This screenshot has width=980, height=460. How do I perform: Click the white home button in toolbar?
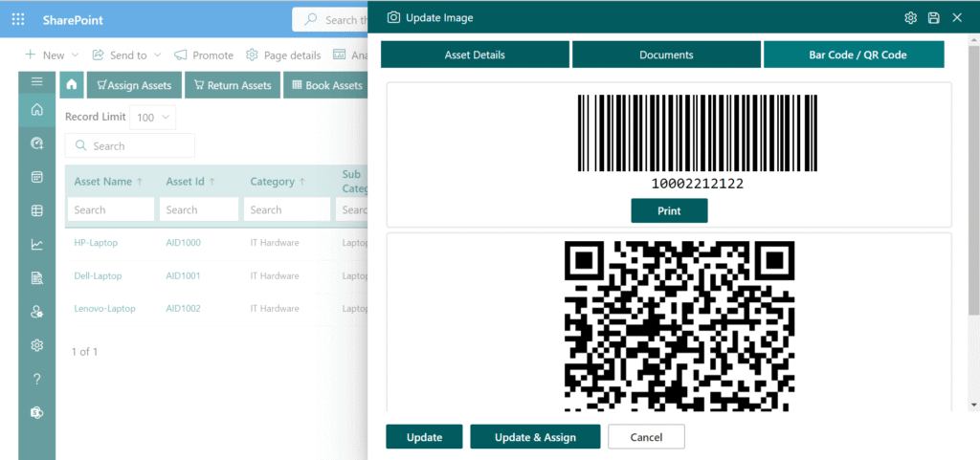[72, 85]
